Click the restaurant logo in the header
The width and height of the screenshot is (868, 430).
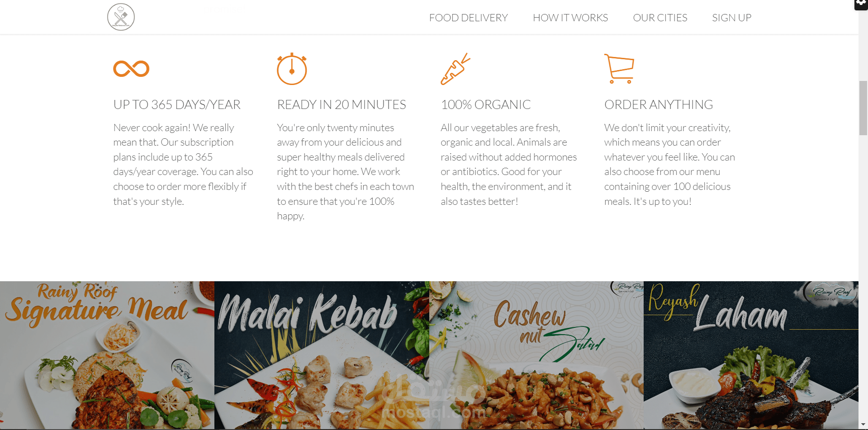[121, 17]
